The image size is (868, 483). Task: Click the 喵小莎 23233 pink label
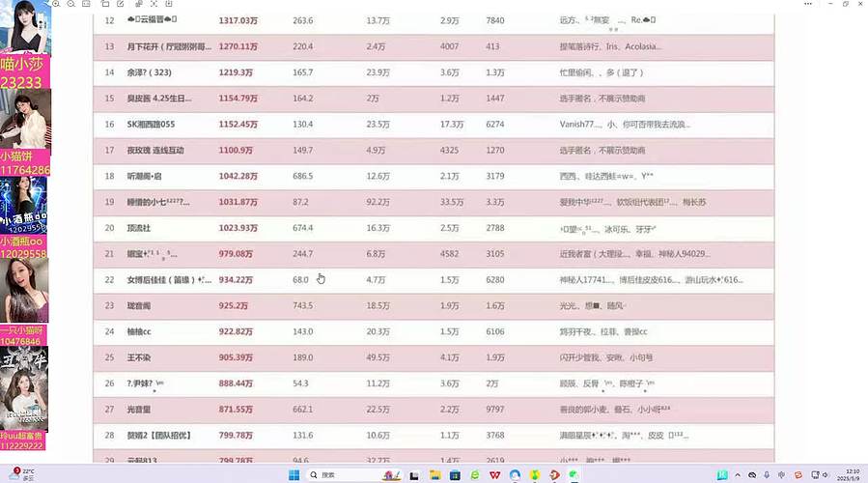[x=25, y=72]
